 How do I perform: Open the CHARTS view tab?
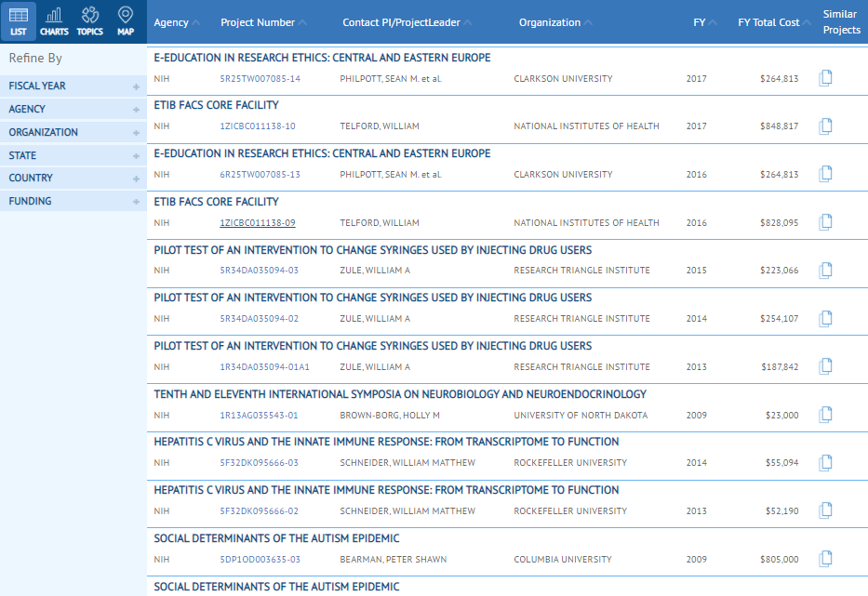tap(54, 21)
